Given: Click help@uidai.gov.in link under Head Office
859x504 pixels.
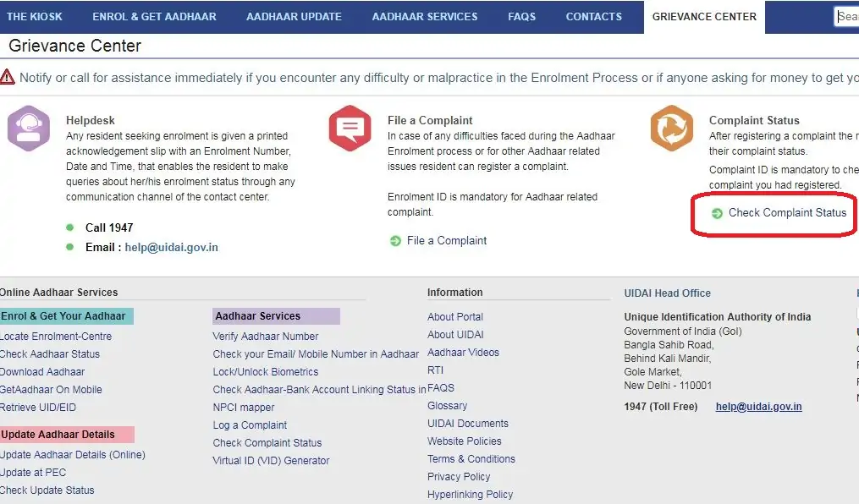Looking at the screenshot, I should coord(759,407).
